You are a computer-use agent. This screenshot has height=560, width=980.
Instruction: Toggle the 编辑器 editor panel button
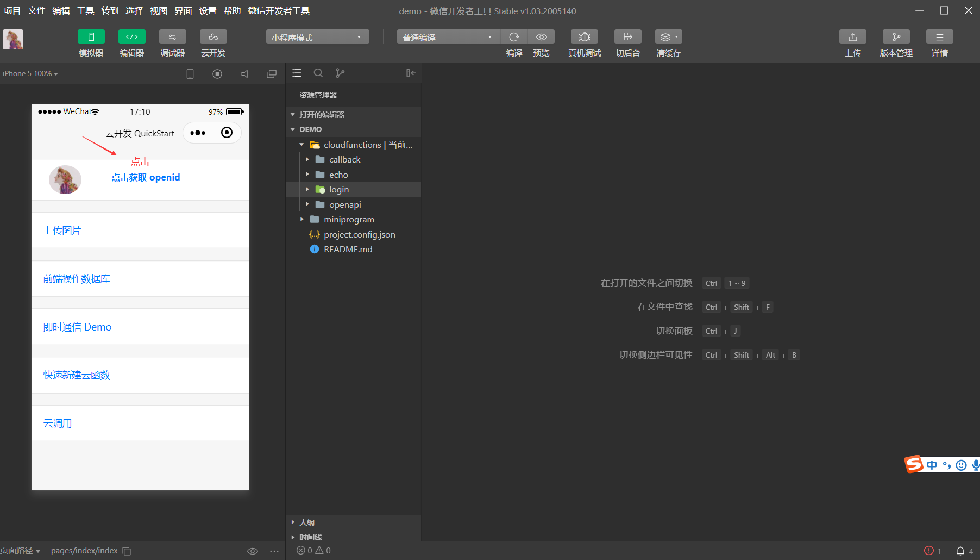pyautogui.click(x=132, y=37)
